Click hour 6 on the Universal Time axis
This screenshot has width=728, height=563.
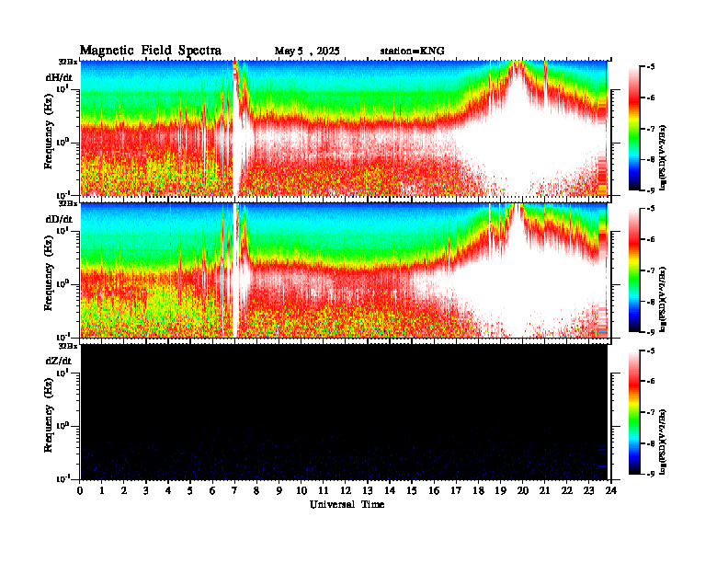[x=212, y=490]
